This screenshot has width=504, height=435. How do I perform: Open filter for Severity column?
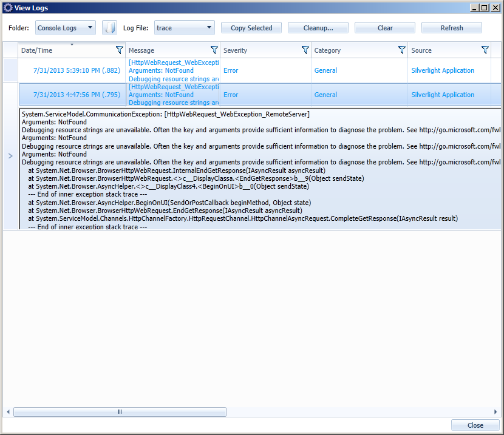(305, 50)
